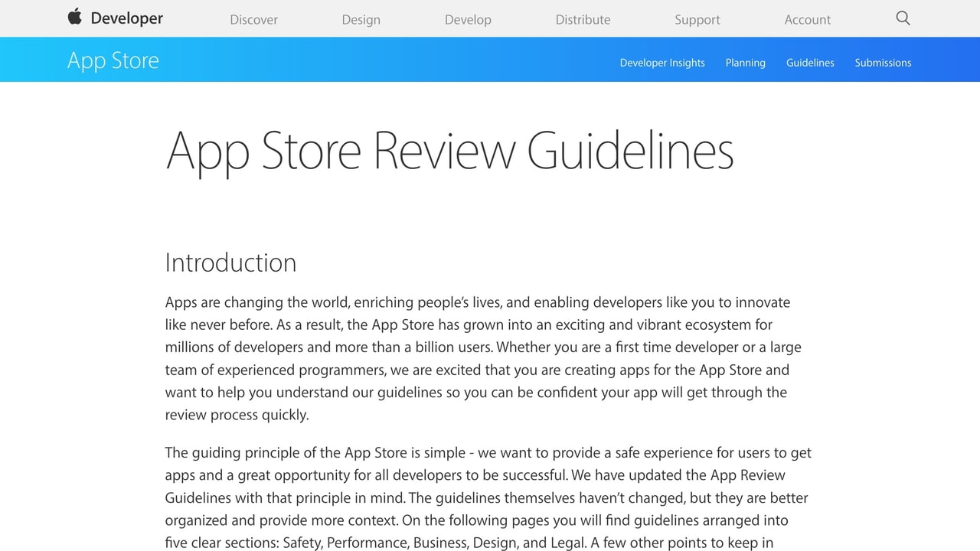Open the Distribute menu
This screenshot has height=551, width=980.
583,20
